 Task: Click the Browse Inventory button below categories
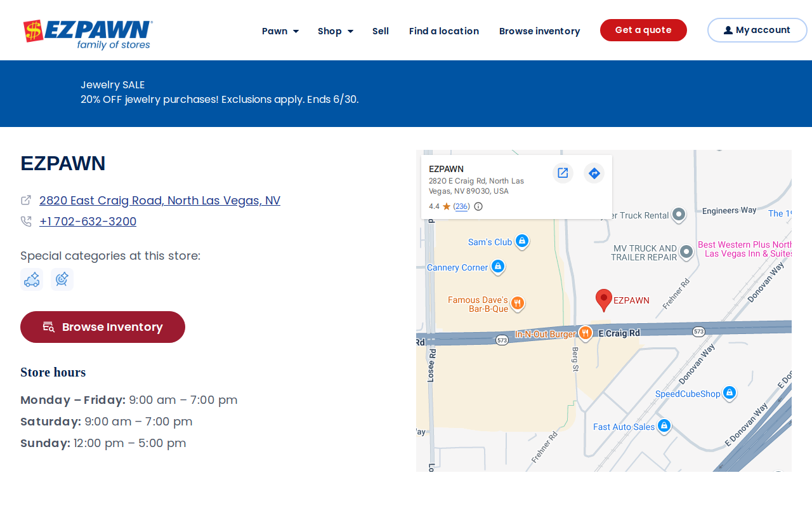point(103,327)
